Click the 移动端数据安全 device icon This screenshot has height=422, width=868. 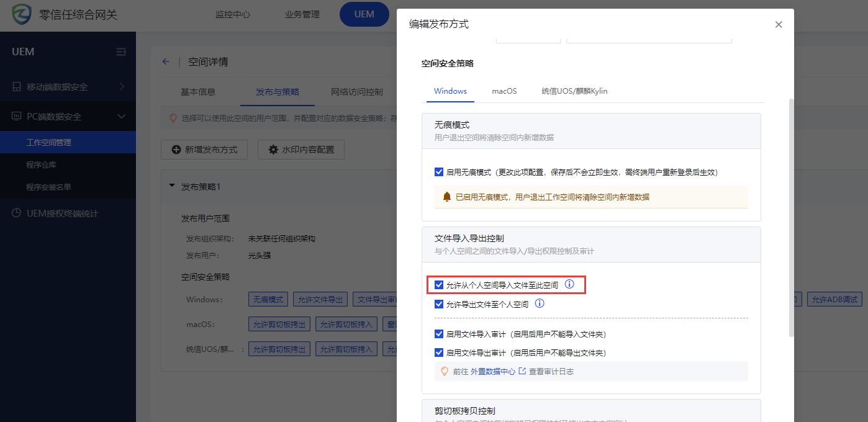coord(17,87)
